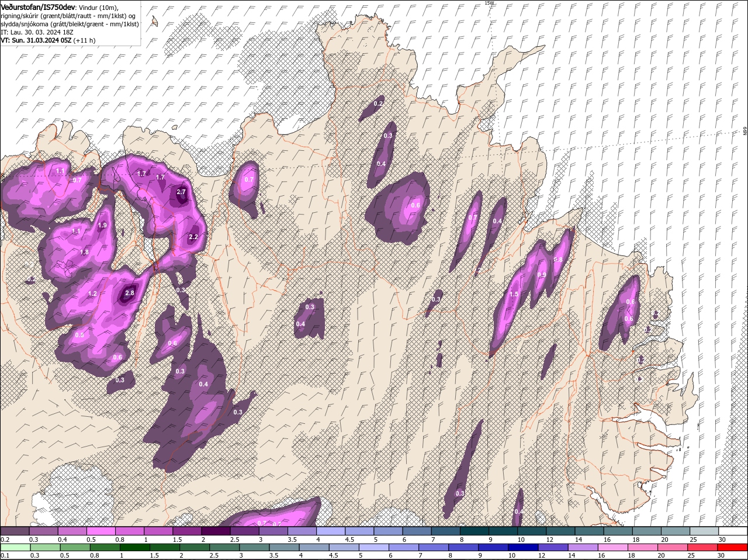Click the '0.2' label under the upper legend
Screen dimensions: 748x560
click(x=5, y=539)
